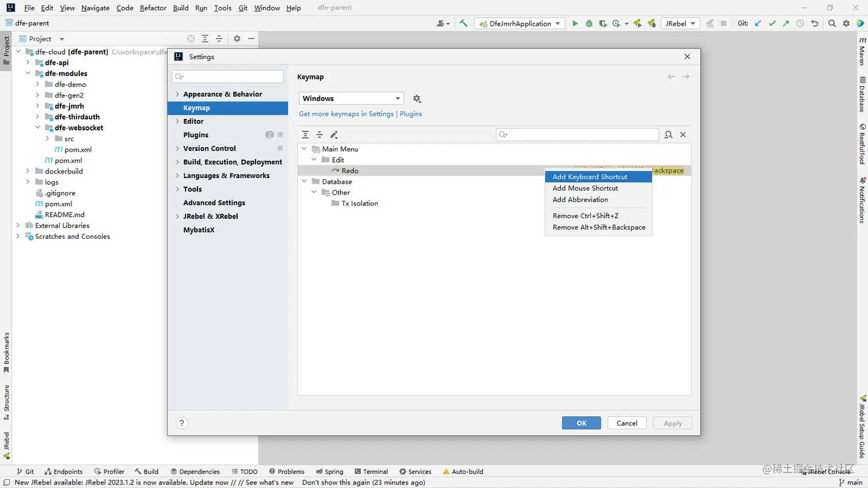Open IDE settings gear in main toolbar

pyautogui.click(x=846, y=24)
